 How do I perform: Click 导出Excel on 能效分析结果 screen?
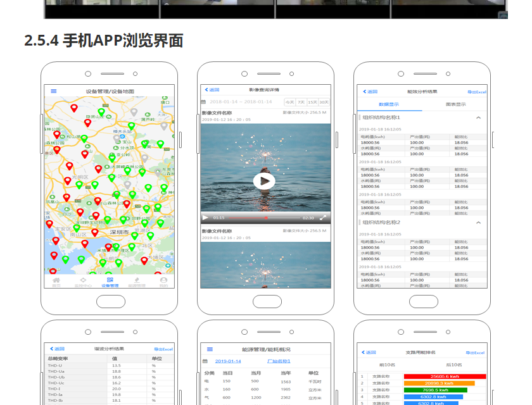477,92
